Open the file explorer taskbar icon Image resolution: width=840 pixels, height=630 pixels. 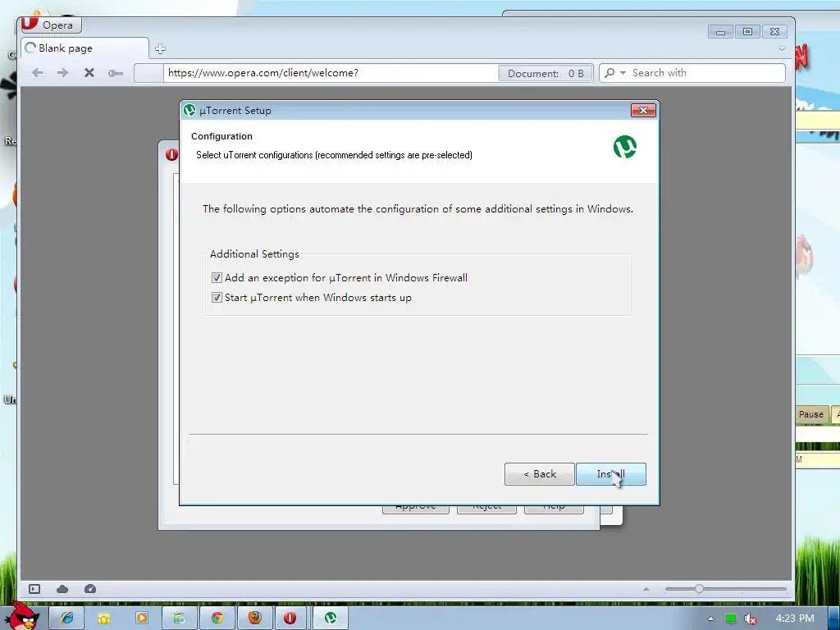coord(104,619)
